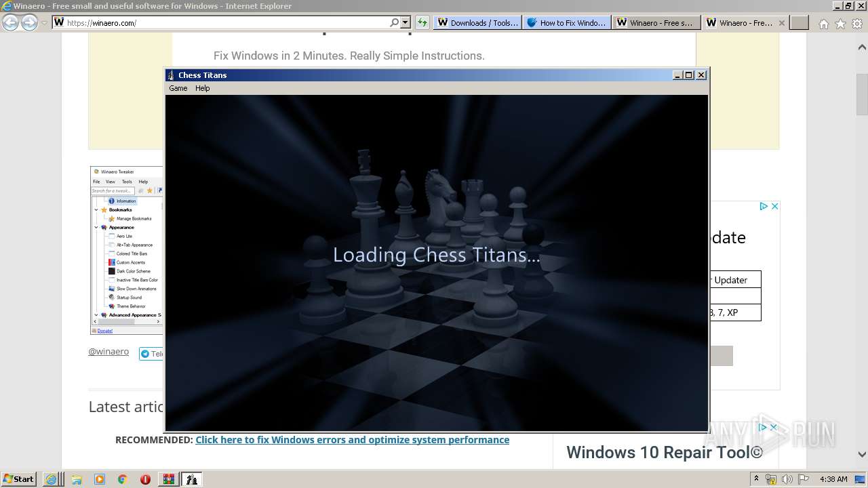This screenshot has width=868, height=488.
Task: Click the fix Windows errors link
Action: click(x=352, y=440)
